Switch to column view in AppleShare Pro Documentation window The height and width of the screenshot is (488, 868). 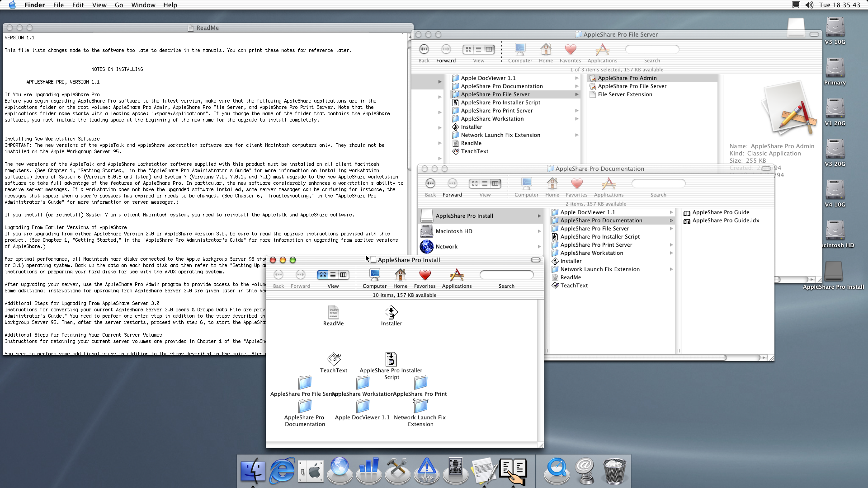(495, 183)
